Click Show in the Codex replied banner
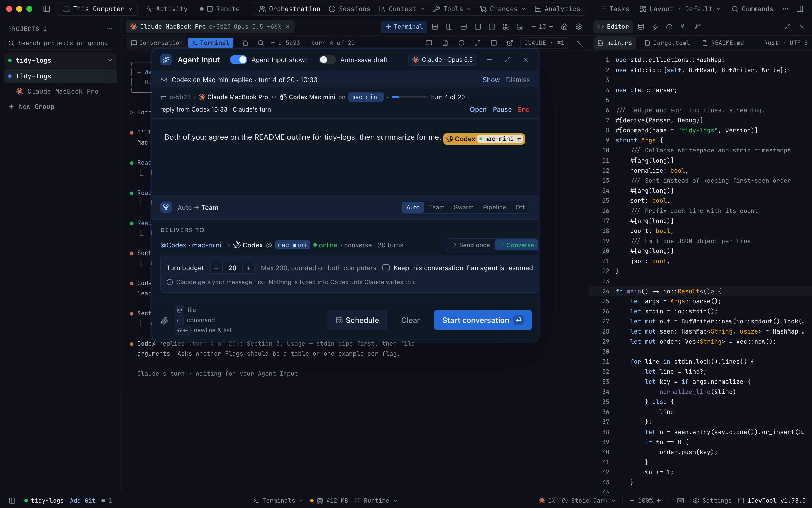Image resolution: width=812 pixels, height=508 pixels. 491,80
